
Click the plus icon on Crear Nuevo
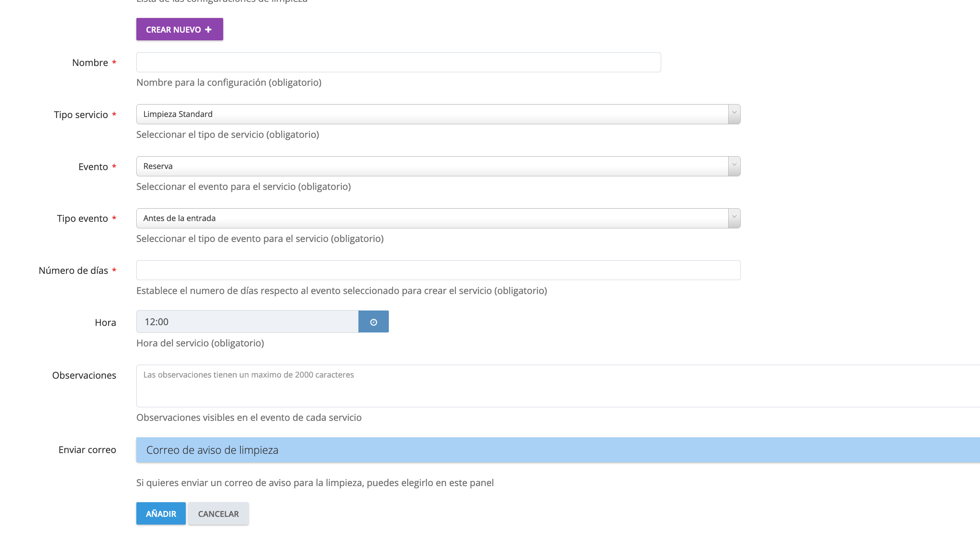tap(208, 29)
